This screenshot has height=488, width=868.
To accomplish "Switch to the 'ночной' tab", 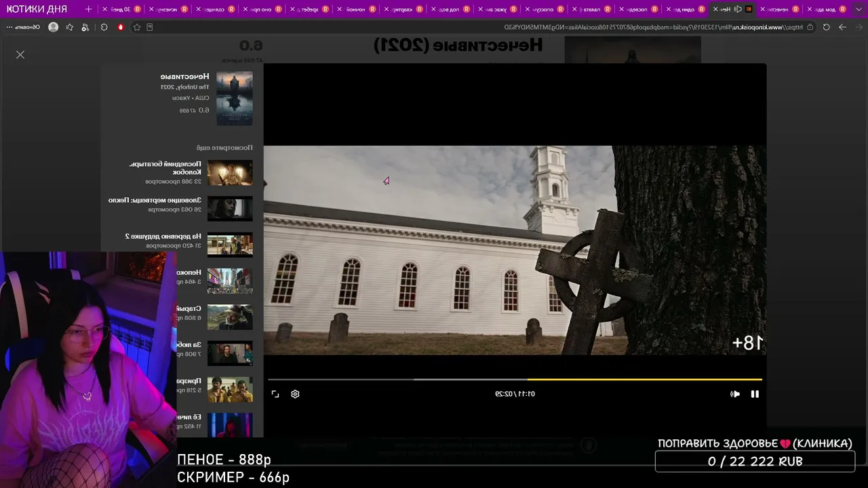I will pyautogui.click(x=356, y=9).
